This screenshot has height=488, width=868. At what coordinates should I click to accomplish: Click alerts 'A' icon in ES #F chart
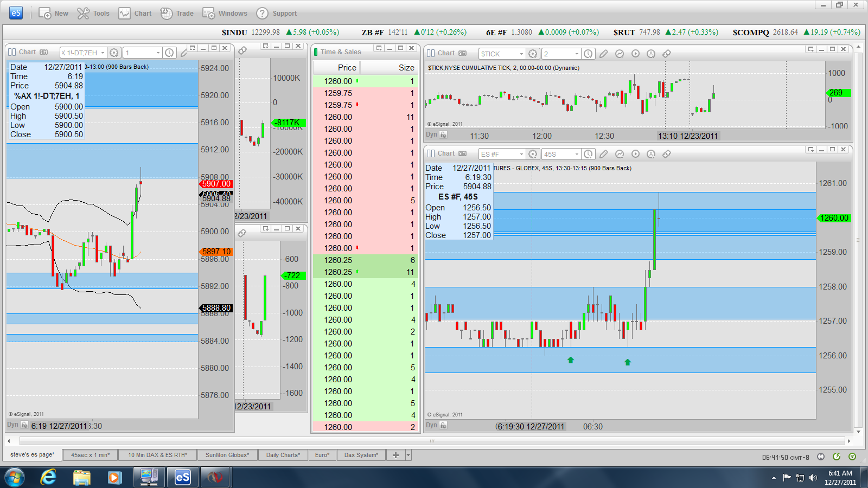[x=651, y=154]
